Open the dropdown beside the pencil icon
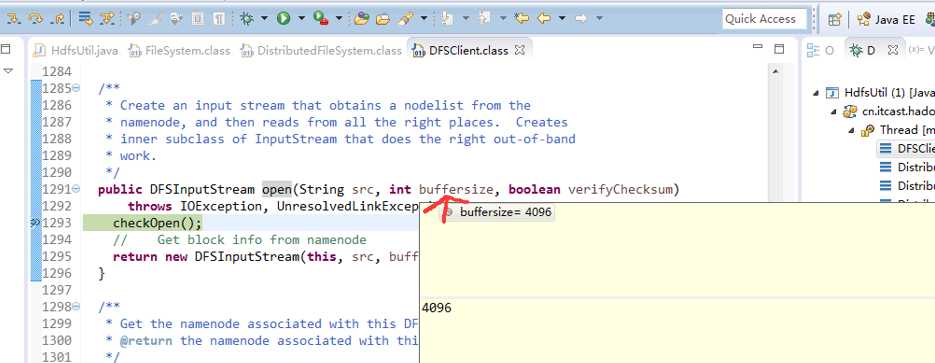935x363 pixels. (x=423, y=18)
